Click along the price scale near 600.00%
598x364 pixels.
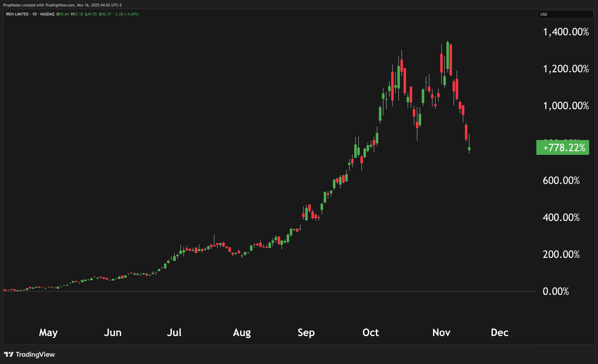pos(561,181)
